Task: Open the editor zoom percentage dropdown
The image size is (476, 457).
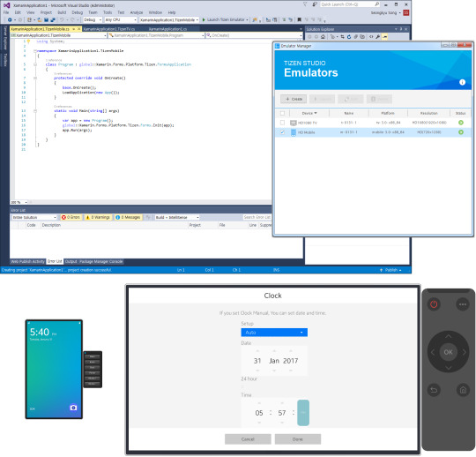Action: [x=19, y=202]
